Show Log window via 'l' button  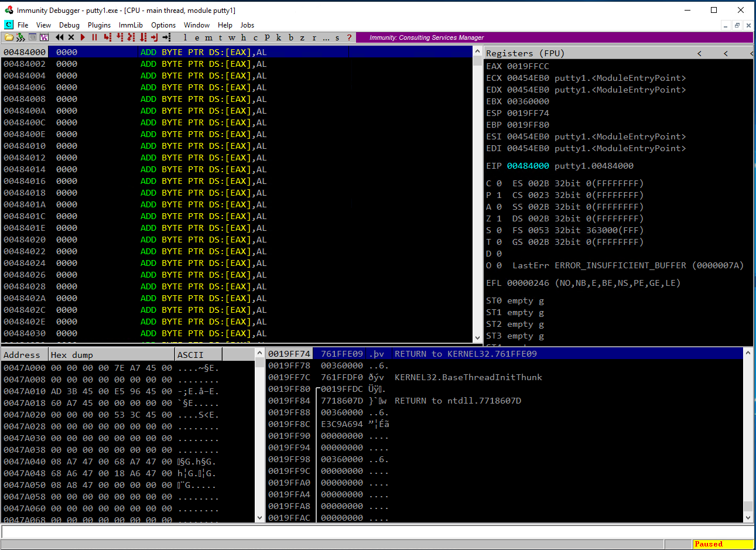[x=185, y=37]
